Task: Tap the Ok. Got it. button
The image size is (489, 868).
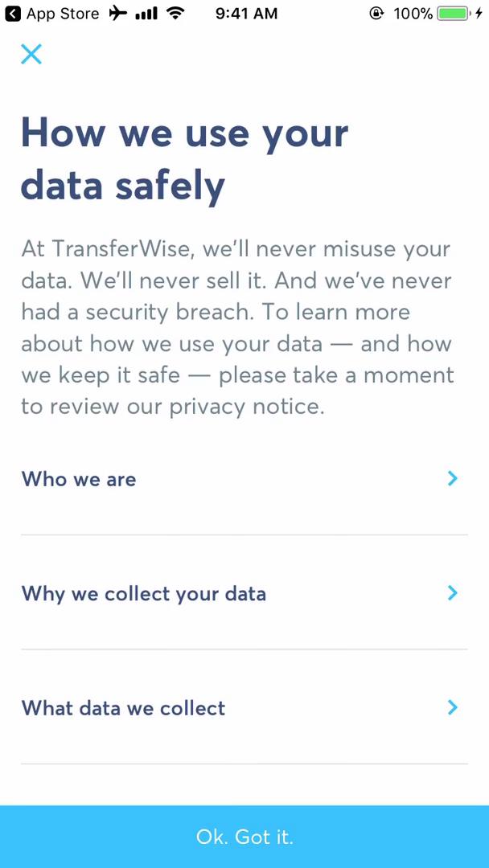Action: point(244,836)
